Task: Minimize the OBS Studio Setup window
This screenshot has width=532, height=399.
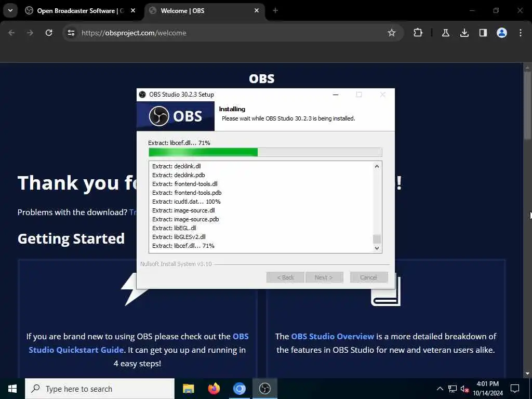Action: click(336, 95)
